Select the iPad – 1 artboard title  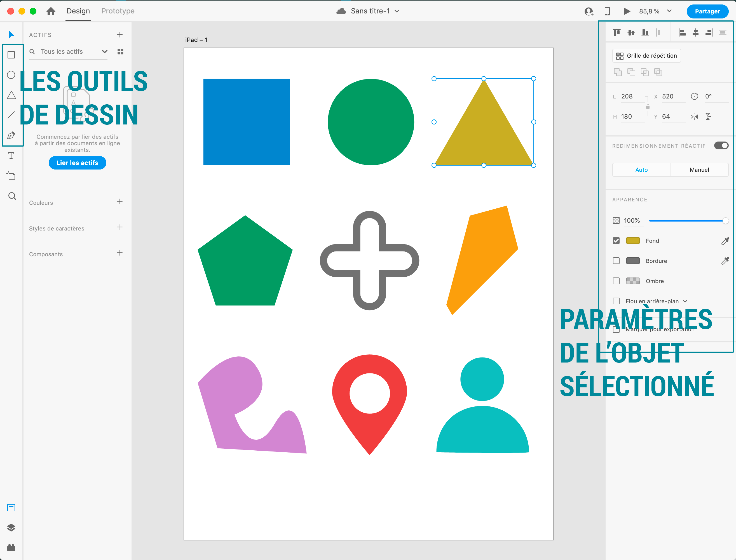[196, 40]
